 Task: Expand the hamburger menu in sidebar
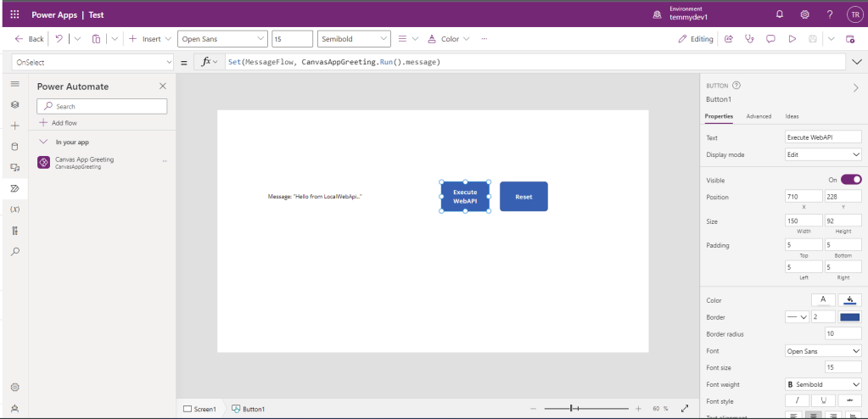pos(15,84)
